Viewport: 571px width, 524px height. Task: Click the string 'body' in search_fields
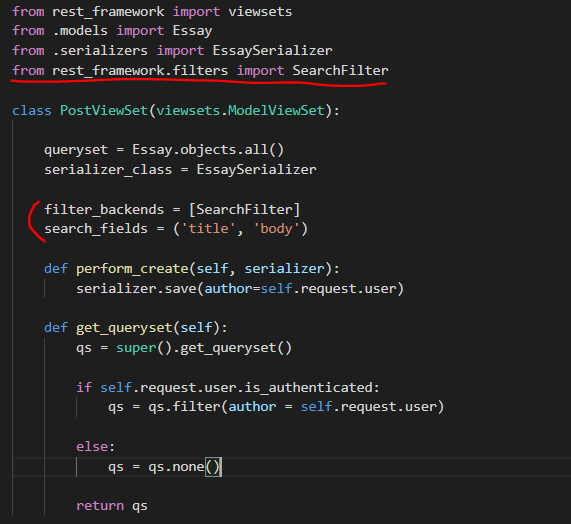tap(276, 229)
